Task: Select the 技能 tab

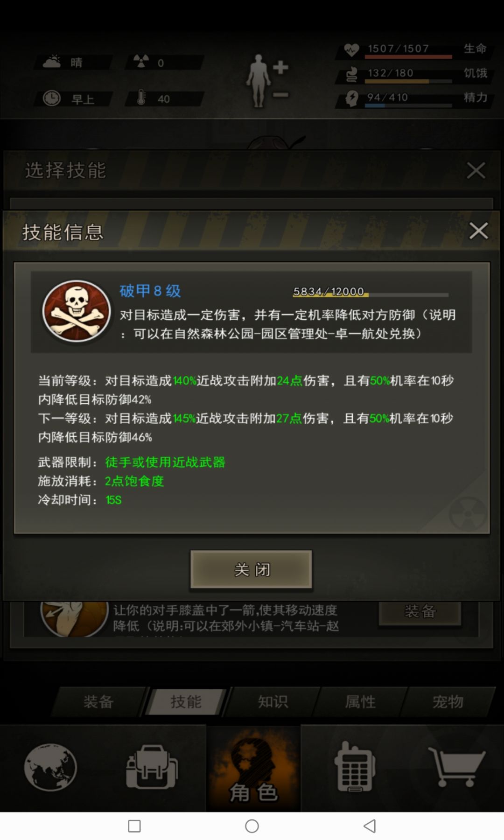Action: click(x=186, y=701)
